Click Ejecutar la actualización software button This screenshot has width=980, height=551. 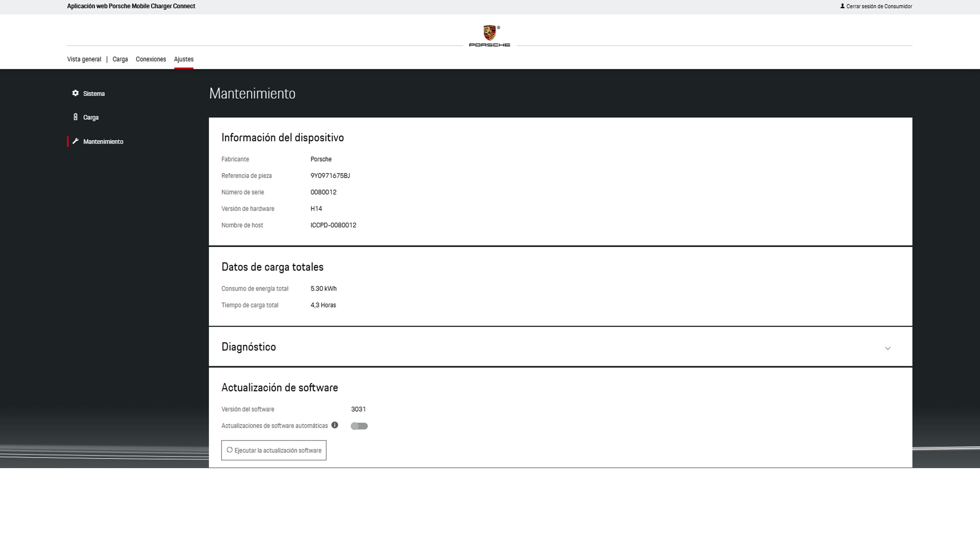274,450
